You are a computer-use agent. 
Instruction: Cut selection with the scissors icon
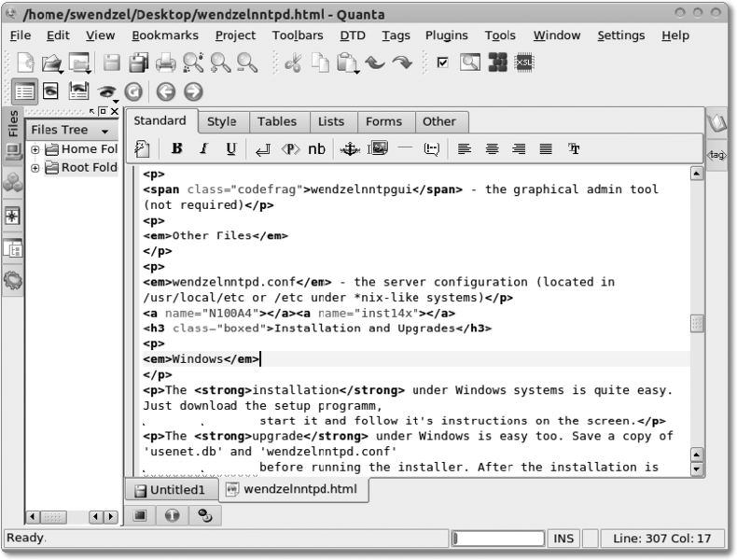coord(292,63)
